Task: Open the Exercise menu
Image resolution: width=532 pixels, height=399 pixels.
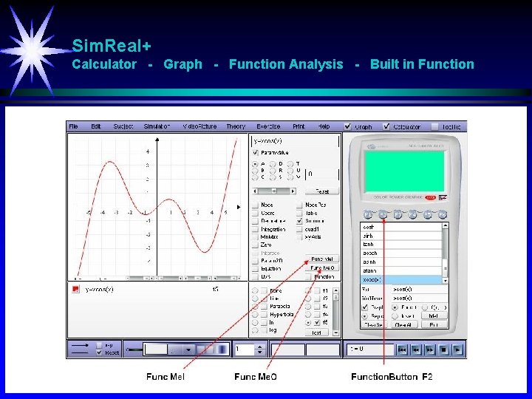Action: [x=268, y=126]
